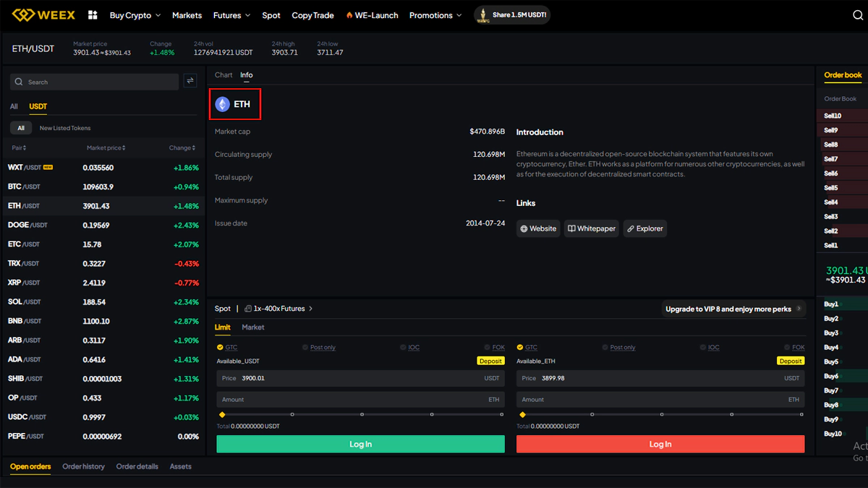
Task: Open the Explorer chain link
Action: point(644,228)
